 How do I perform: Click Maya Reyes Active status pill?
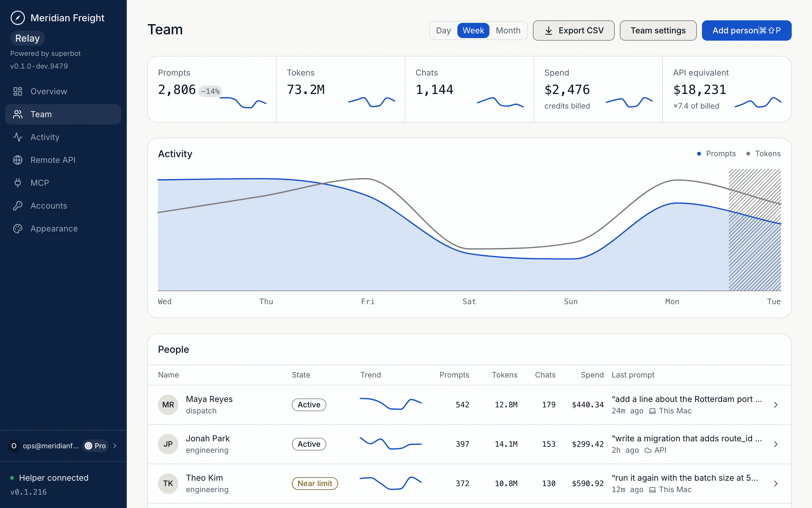309,404
